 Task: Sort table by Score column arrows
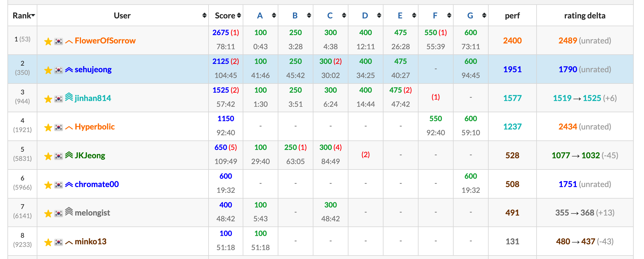pos(239,15)
